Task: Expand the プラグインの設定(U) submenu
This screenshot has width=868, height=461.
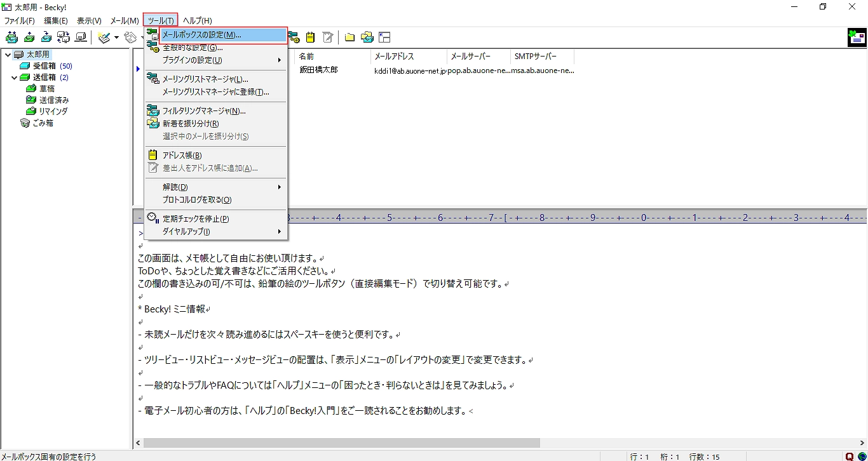Action: (x=216, y=60)
